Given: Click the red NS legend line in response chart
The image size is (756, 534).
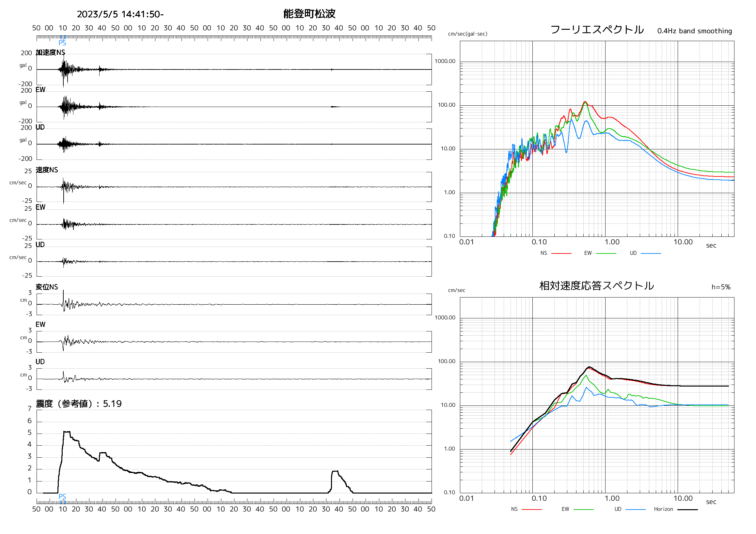Looking at the screenshot, I should 531,509.
